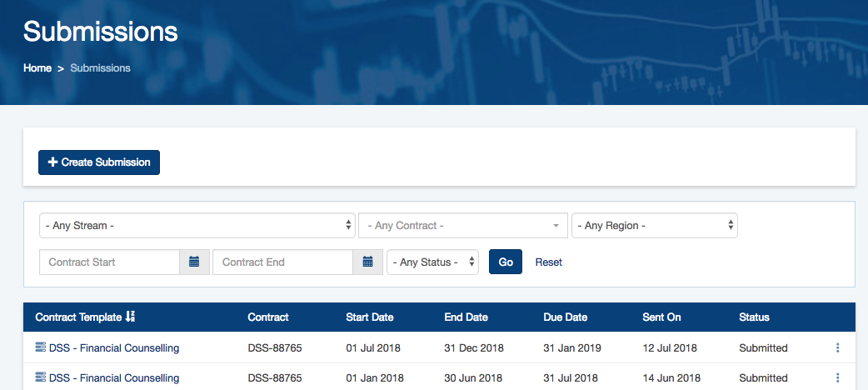The image size is (868, 390).
Task: Click stack icon of 01 Jul 2018 submission
Action: click(x=41, y=347)
